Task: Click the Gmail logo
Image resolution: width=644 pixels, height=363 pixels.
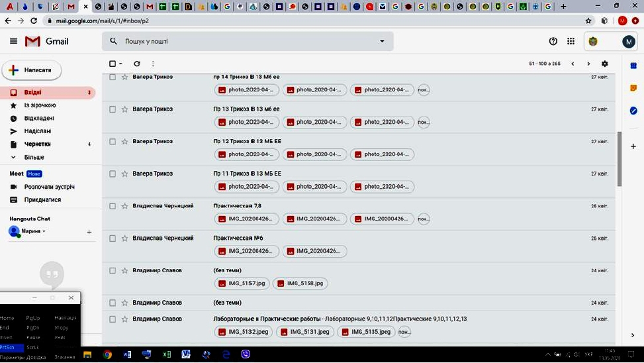Action: (x=46, y=41)
